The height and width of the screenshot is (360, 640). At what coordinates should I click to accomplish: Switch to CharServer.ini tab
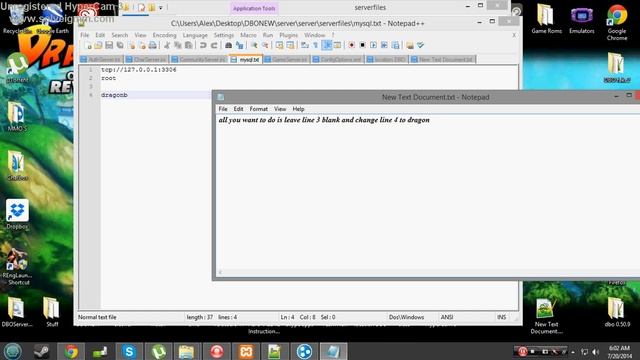[x=146, y=60]
